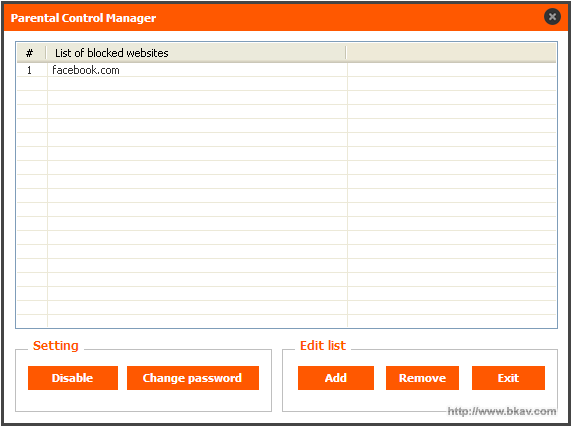Exit the Parental Control Manager
The height and width of the screenshot is (427, 572).
pos(508,378)
